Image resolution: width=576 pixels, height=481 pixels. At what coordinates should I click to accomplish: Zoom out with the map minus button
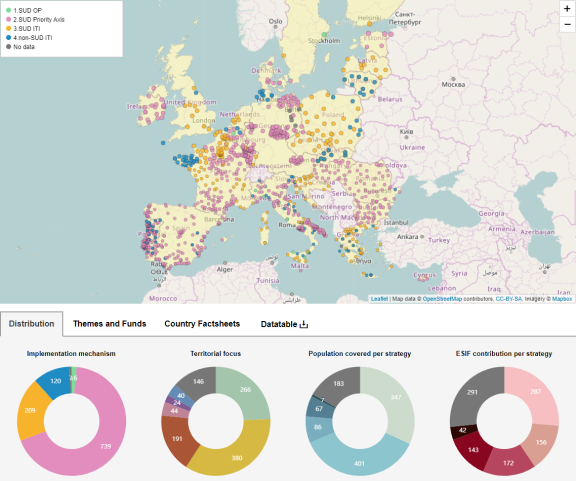(567, 25)
